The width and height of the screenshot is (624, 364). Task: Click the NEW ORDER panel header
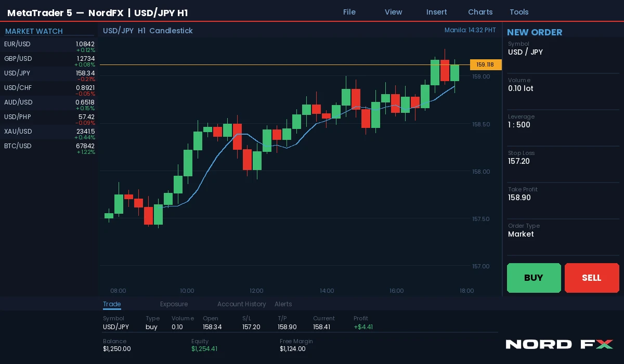[x=535, y=32]
